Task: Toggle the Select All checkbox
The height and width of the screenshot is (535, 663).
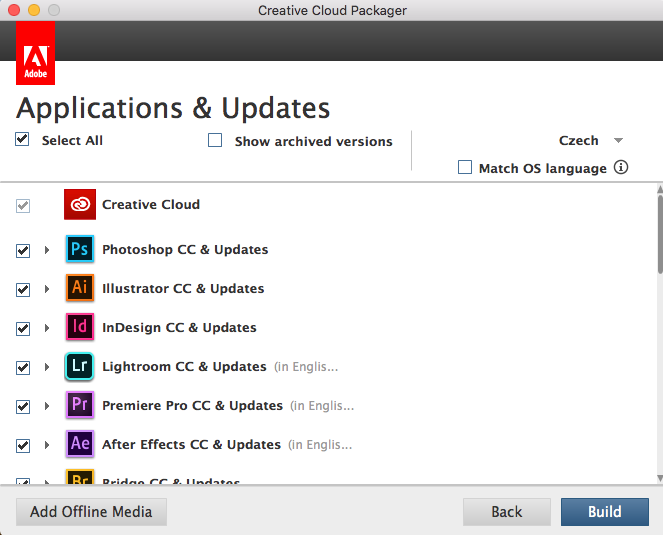Action: coord(22,139)
